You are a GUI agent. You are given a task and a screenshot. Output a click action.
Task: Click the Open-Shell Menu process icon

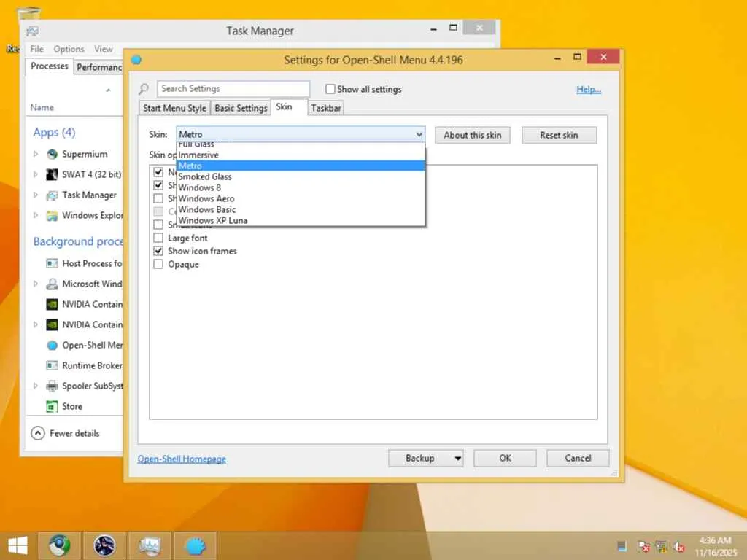pyautogui.click(x=52, y=345)
